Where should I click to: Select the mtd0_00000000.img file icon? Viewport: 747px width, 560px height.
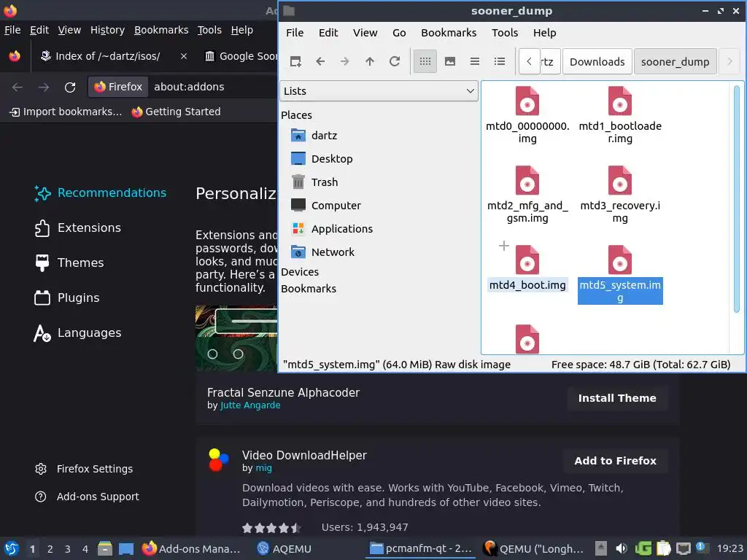[527, 101]
